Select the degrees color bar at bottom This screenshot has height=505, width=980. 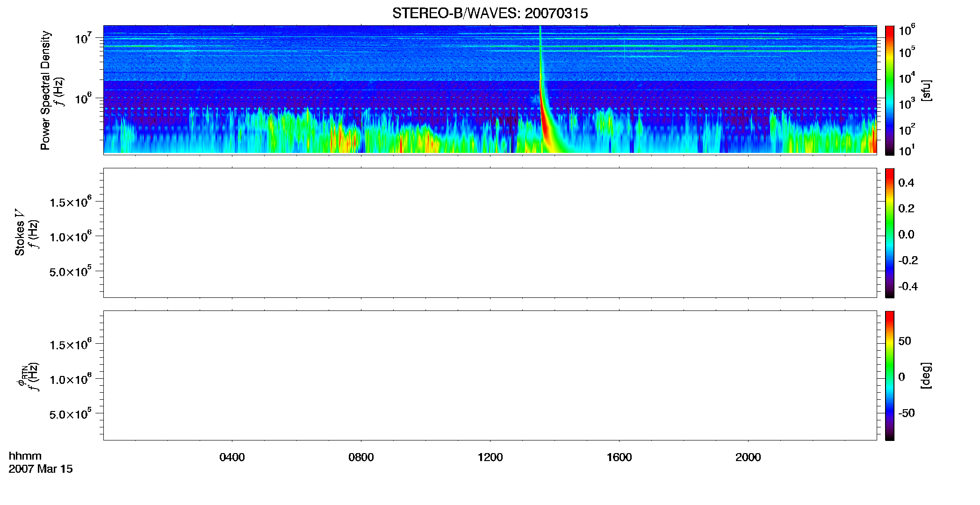[x=890, y=375]
